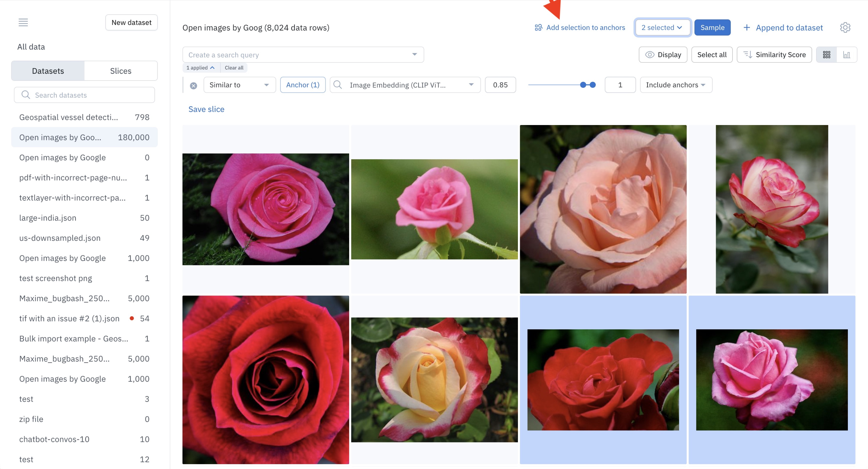Open the hamburger menu icon
The width and height of the screenshot is (868, 469).
[x=23, y=22]
